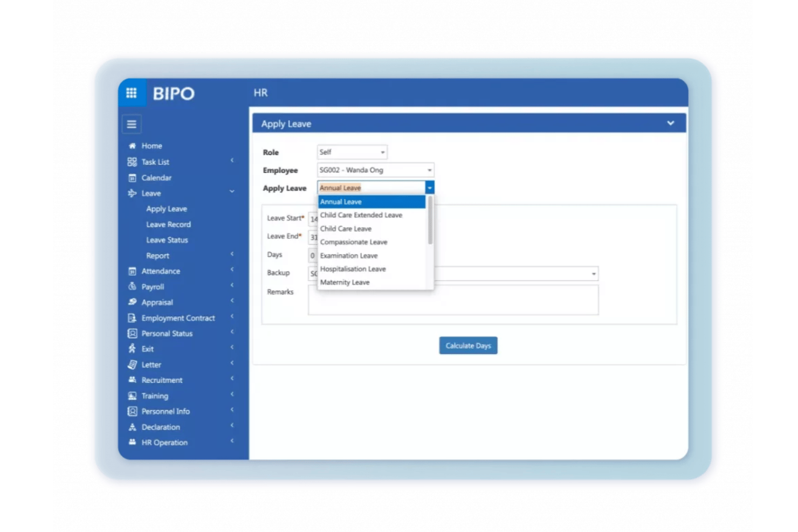Click the Leave airplane icon
Viewport: 798px width, 532px height.
pyautogui.click(x=132, y=193)
